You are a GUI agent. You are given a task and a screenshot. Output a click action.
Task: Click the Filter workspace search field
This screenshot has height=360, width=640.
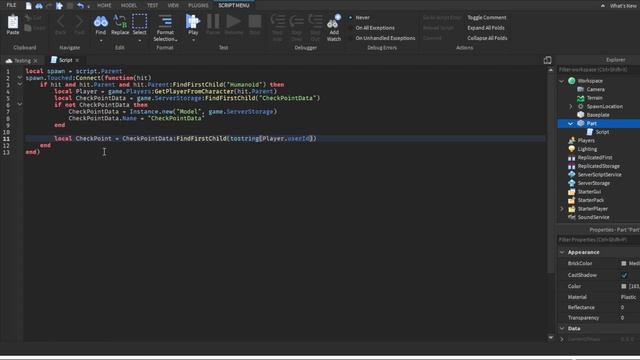[598, 70]
